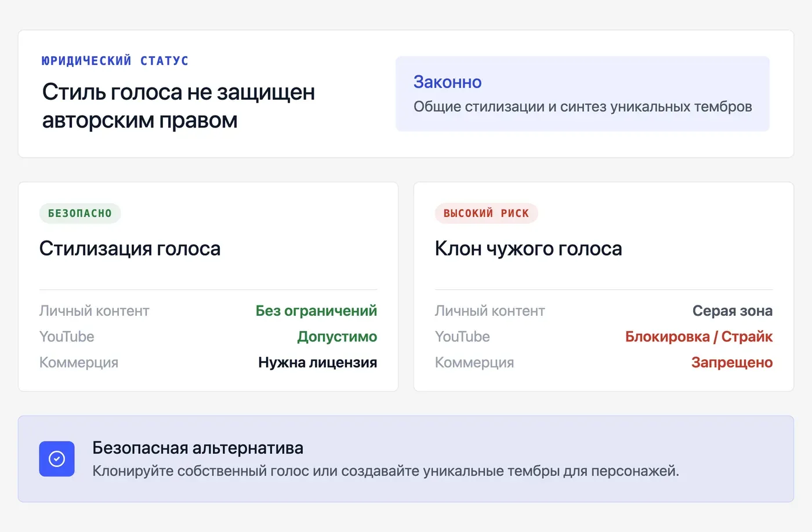Screen dimensions: 812x532
Task: Click Личный контент in Клон чужого голоса card
Action: 490,311
